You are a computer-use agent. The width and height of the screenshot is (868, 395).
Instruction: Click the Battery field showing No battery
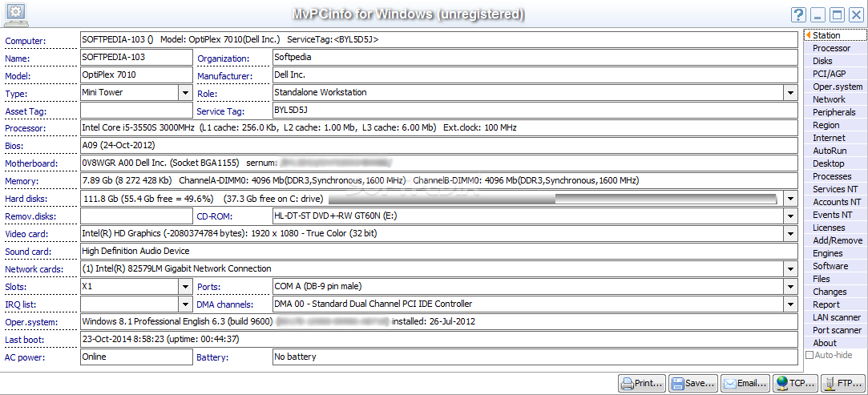[535, 357]
